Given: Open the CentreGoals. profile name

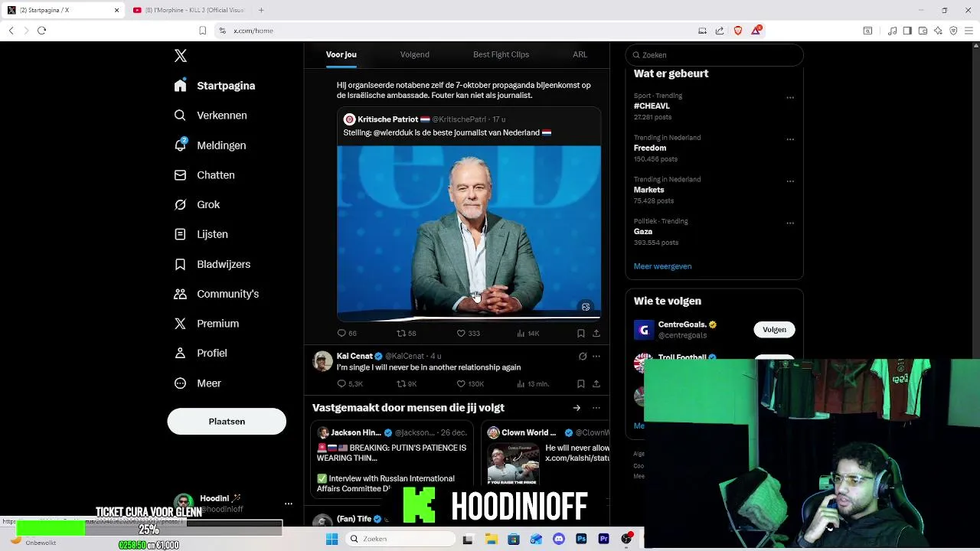Looking at the screenshot, I should click(x=683, y=324).
